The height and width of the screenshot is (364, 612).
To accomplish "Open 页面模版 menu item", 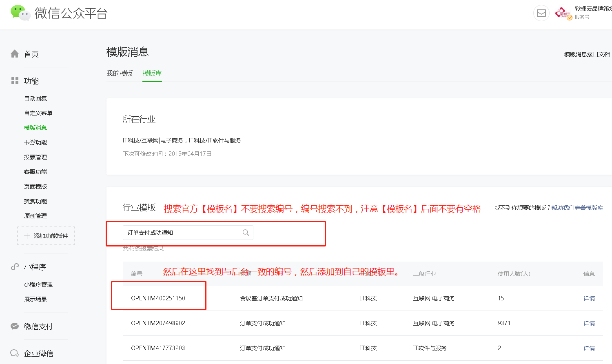I will (x=35, y=186).
